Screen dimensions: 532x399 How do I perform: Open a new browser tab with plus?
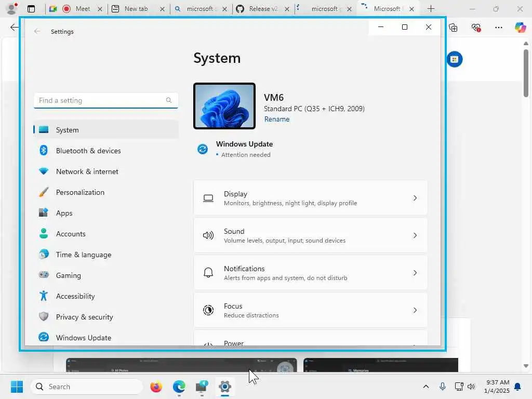point(431,9)
